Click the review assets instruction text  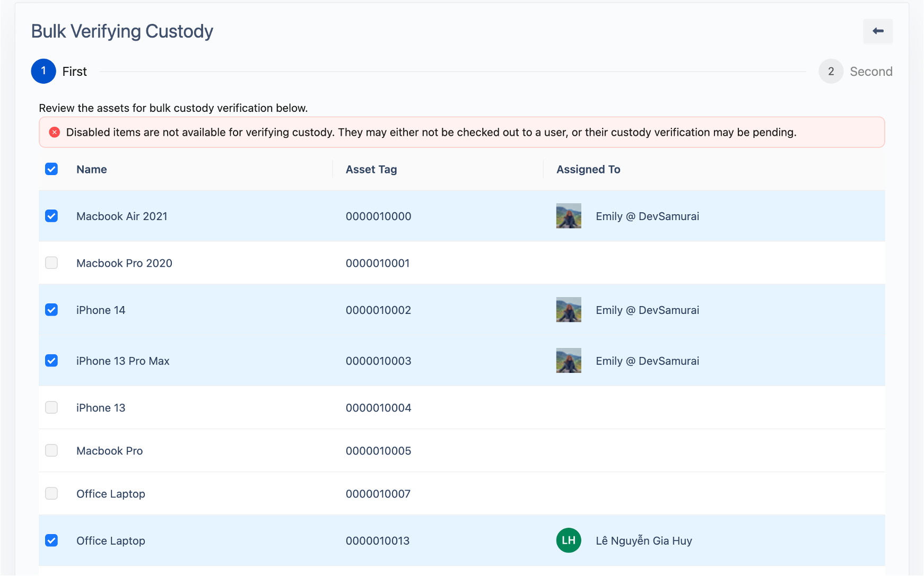173,108
